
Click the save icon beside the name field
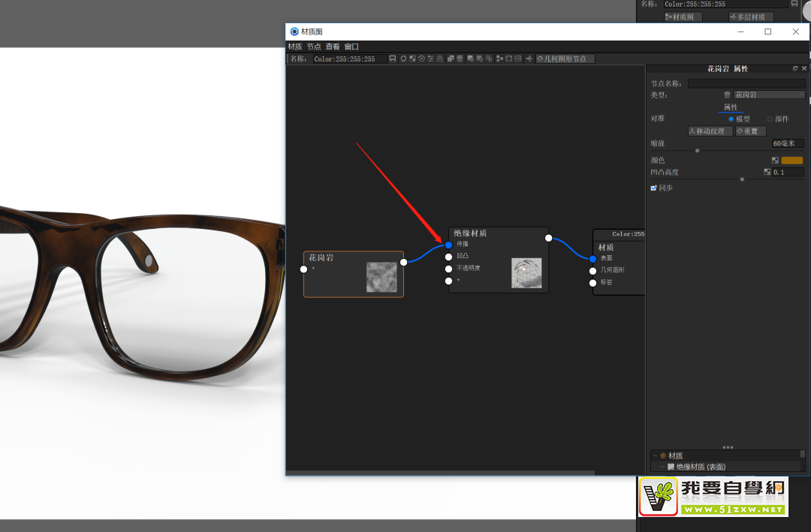[x=393, y=59]
